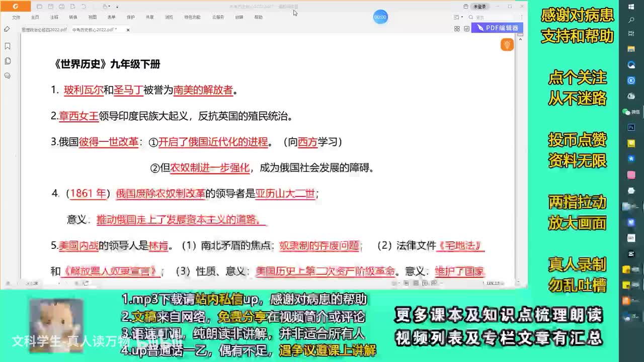The width and height of the screenshot is (644, 362).
Task: Click the highlighted text 玻利瓦尔
Action: 84,90
